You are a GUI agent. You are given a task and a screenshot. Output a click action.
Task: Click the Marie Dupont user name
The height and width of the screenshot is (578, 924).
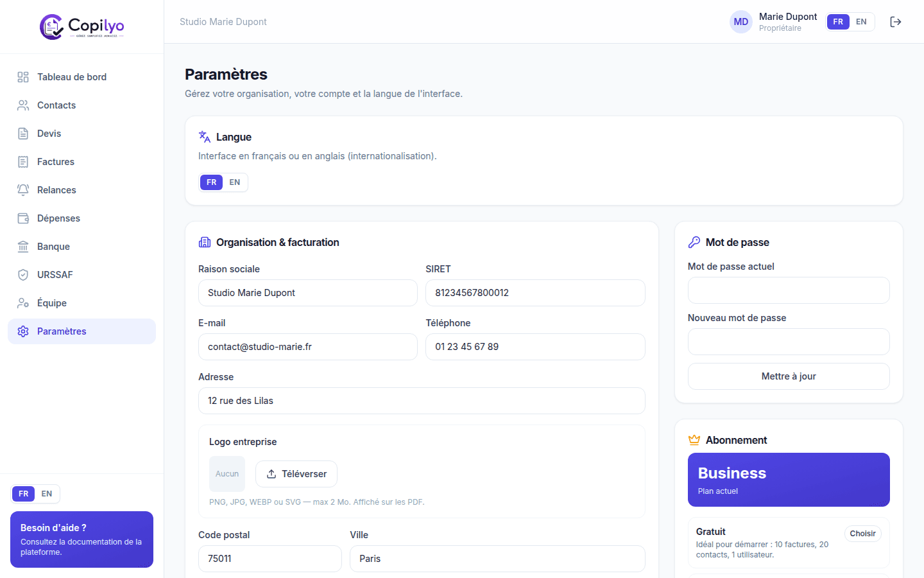coord(788,17)
